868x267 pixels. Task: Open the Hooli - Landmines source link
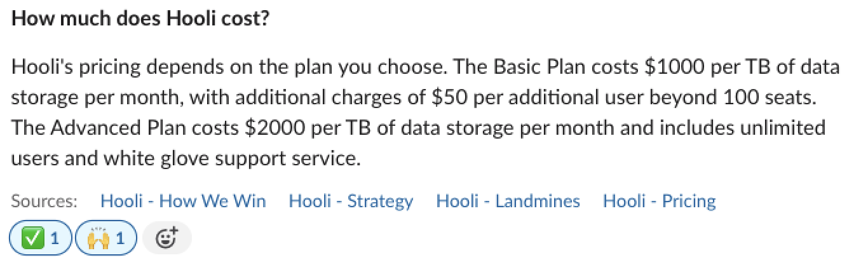point(508,202)
